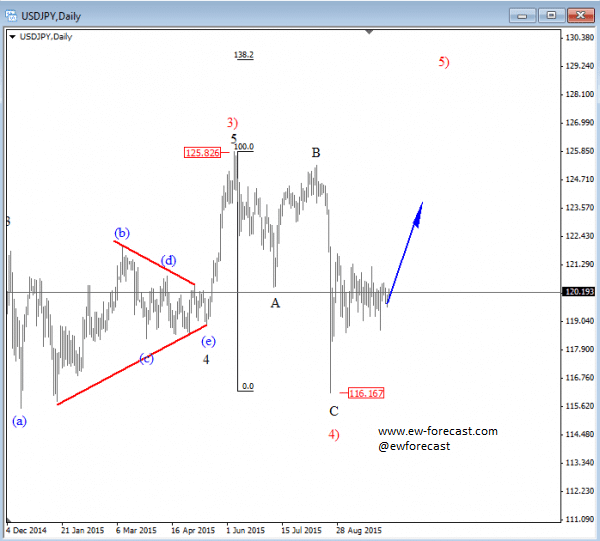The height and width of the screenshot is (541, 600).
Task: Select the 116.167 price label
Action: [366, 393]
